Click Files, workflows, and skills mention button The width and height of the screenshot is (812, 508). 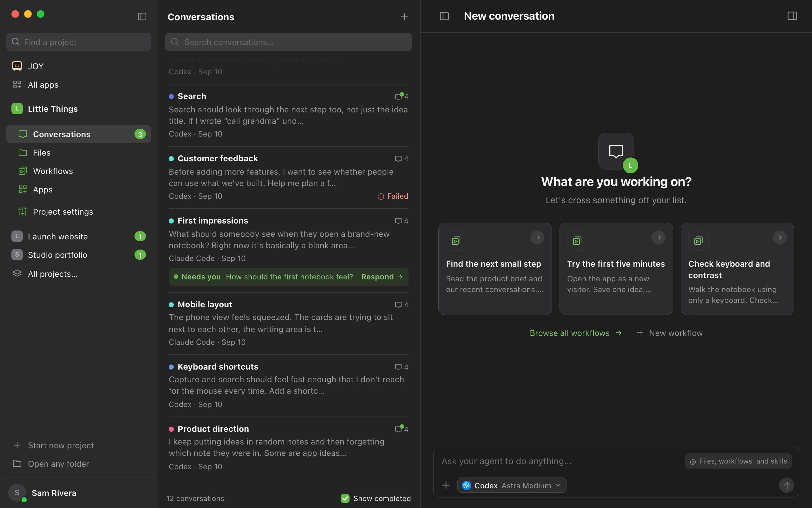click(738, 461)
